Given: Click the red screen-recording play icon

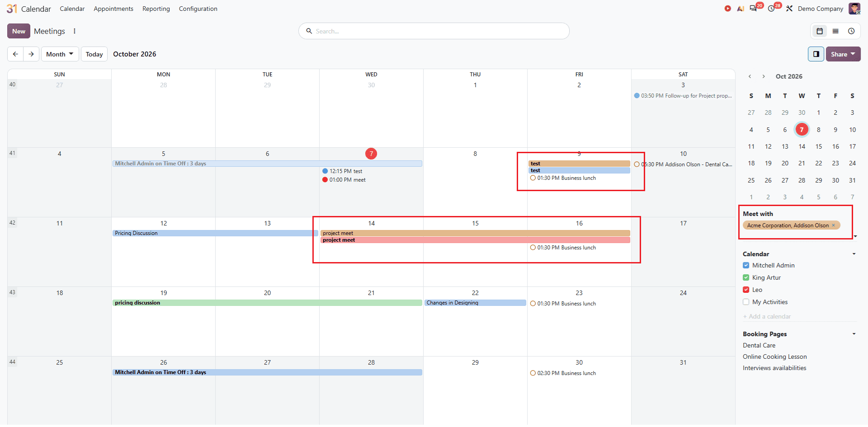Looking at the screenshot, I should point(727,9).
